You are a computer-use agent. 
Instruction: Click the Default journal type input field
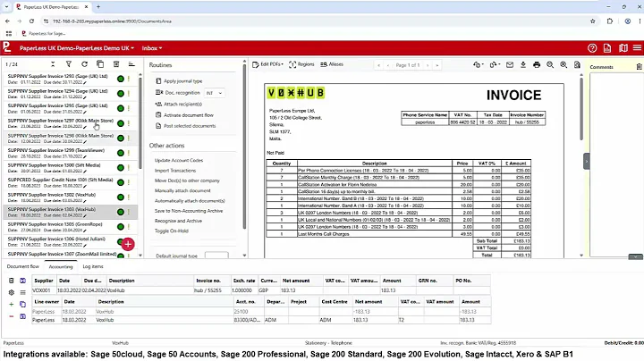pyautogui.click(x=216, y=256)
